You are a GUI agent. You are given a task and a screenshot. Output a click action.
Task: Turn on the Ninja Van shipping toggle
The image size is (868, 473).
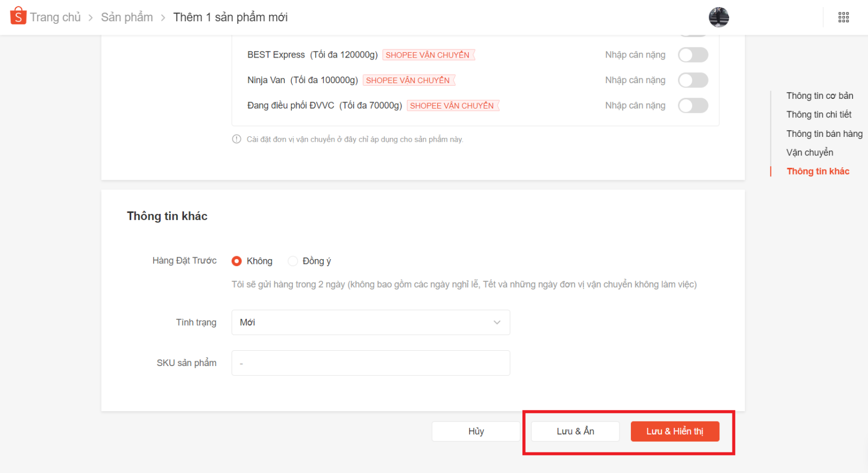coord(693,80)
